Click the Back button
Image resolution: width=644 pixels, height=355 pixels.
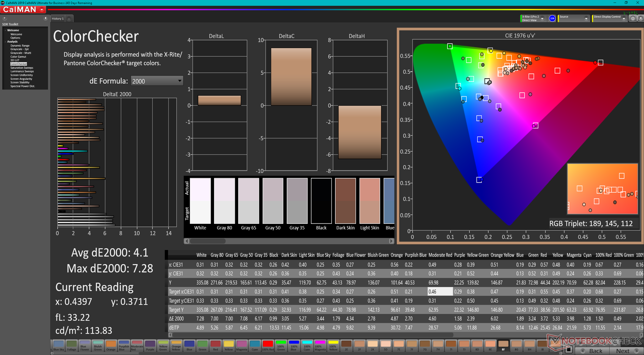(592, 351)
